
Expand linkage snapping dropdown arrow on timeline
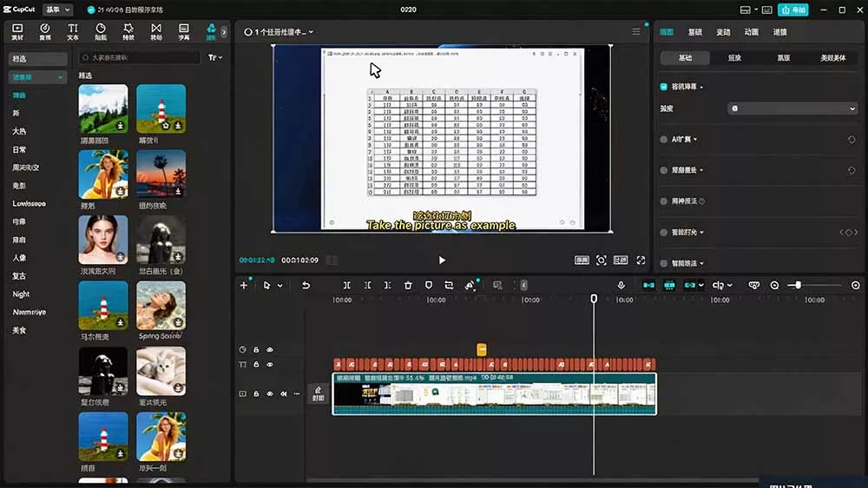[x=701, y=286]
